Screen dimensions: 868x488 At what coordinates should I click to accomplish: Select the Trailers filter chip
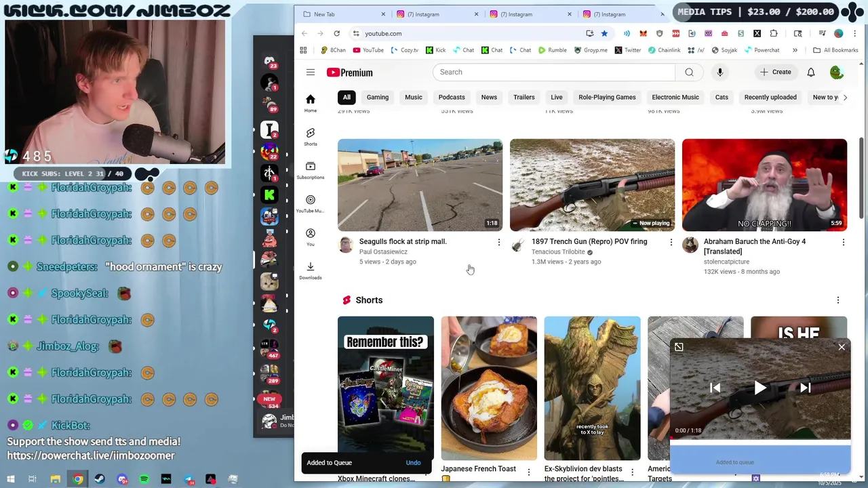524,97
